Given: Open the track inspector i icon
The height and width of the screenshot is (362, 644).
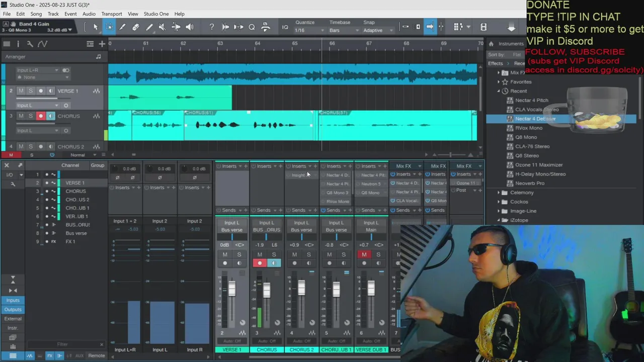Looking at the screenshot, I should (x=18, y=44).
